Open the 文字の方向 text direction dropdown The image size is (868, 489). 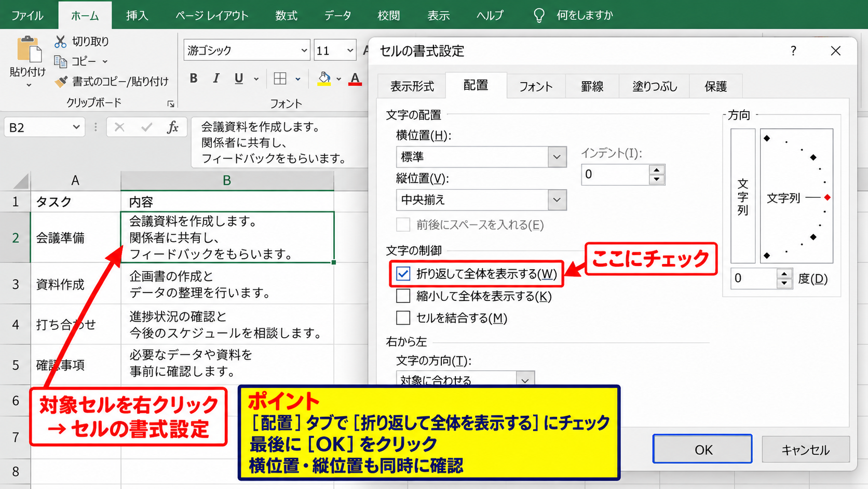[x=525, y=380]
